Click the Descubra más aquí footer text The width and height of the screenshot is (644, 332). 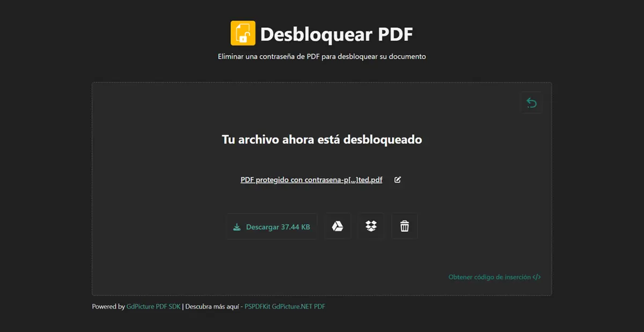click(212, 307)
